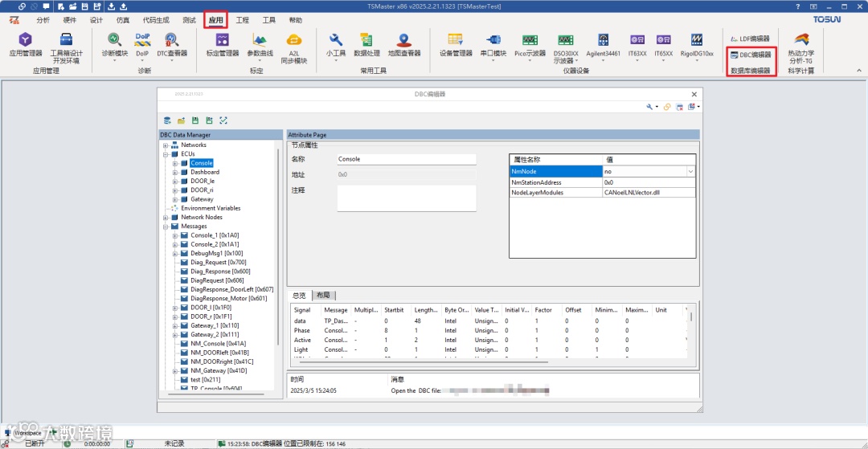The width and height of the screenshot is (868, 449).
Task: Click the 测试 ribbon tab
Action: coord(190,20)
